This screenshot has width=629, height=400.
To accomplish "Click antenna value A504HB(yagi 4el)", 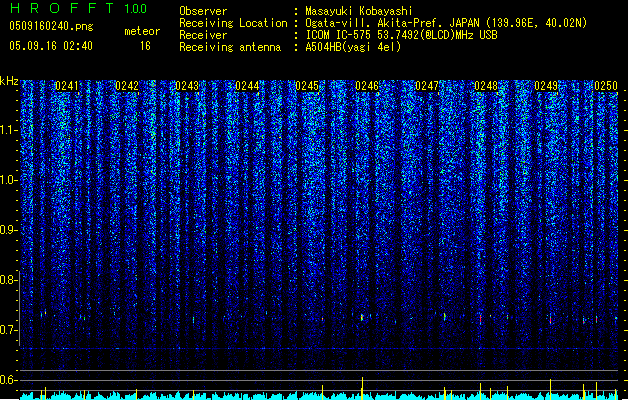I will pyautogui.click(x=353, y=47).
